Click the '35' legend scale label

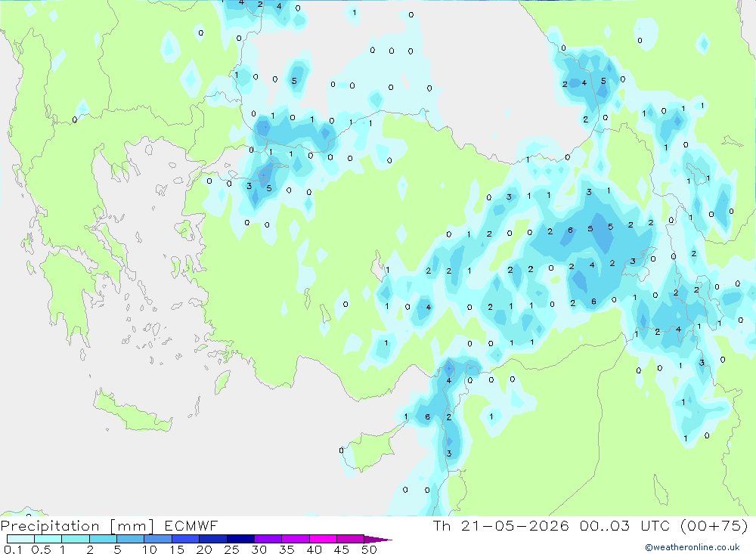tap(287, 549)
